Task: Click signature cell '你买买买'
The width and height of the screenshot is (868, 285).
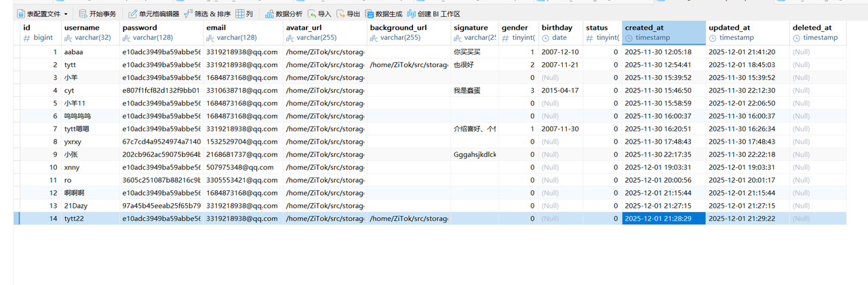Action: click(475, 52)
